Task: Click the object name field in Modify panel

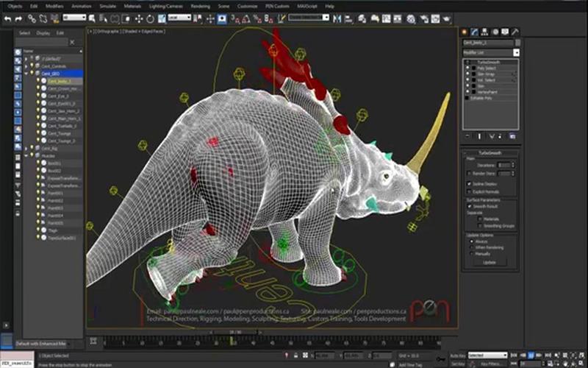Action: [x=488, y=43]
